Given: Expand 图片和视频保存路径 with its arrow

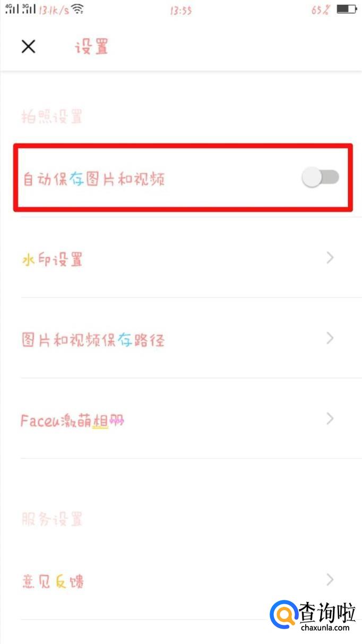Looking at the screenshot, I should pos(330,338).
